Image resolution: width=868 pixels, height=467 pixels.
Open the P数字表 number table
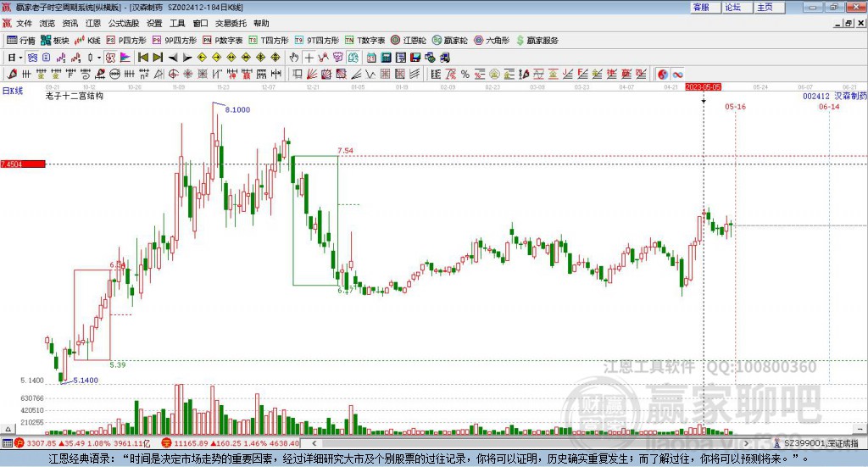(223, 41)
